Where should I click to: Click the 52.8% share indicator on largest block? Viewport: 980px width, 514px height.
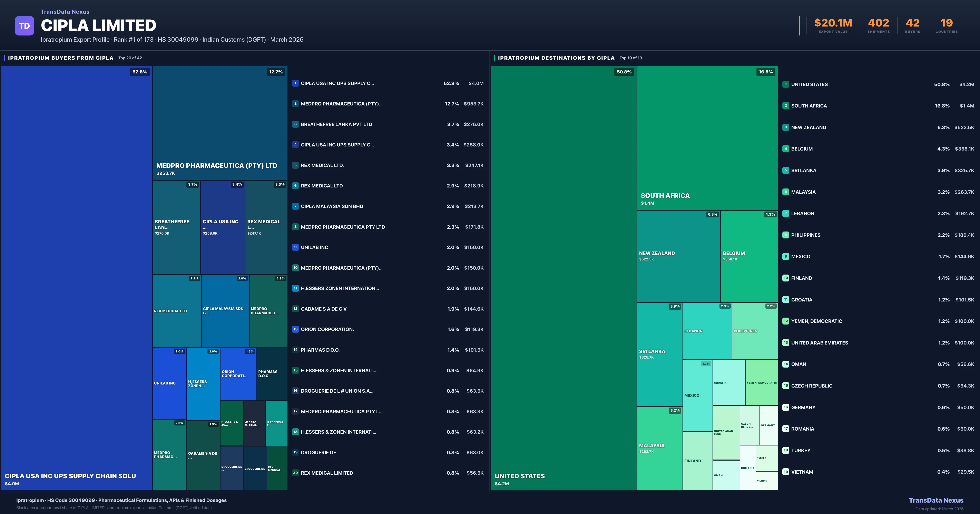pos(139,72)
